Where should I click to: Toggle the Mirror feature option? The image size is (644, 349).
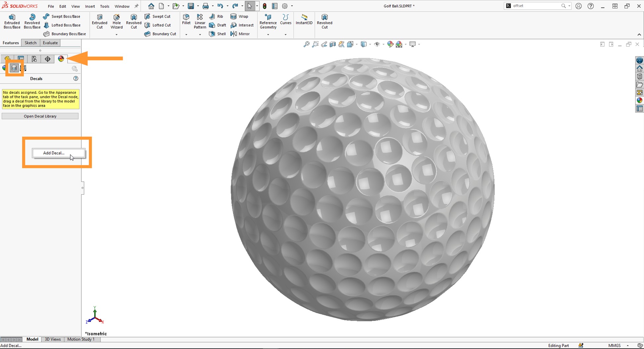pyautogui.click(x=242, y=33)
